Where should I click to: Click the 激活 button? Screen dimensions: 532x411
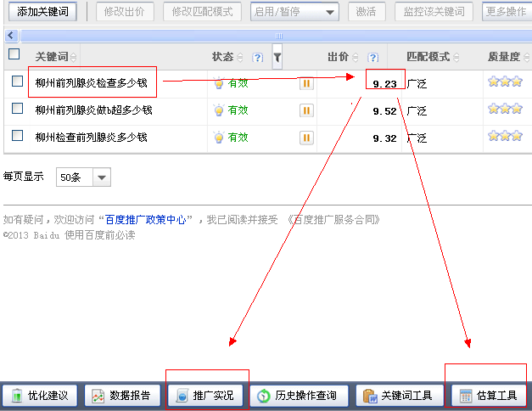367,12
